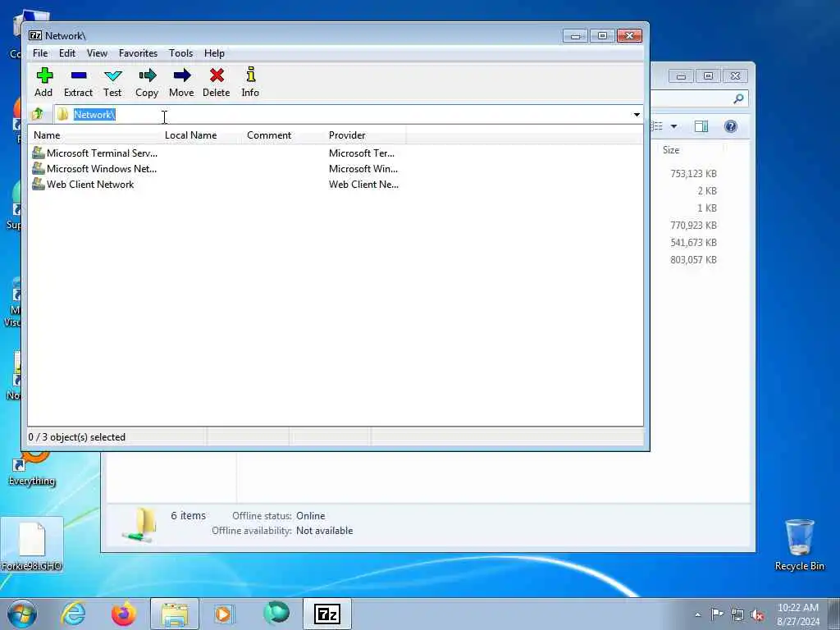The image size is (840, 630).
Task: Select the Microsoft Terminal Serv... entry
Action: (x=102, y=153)
